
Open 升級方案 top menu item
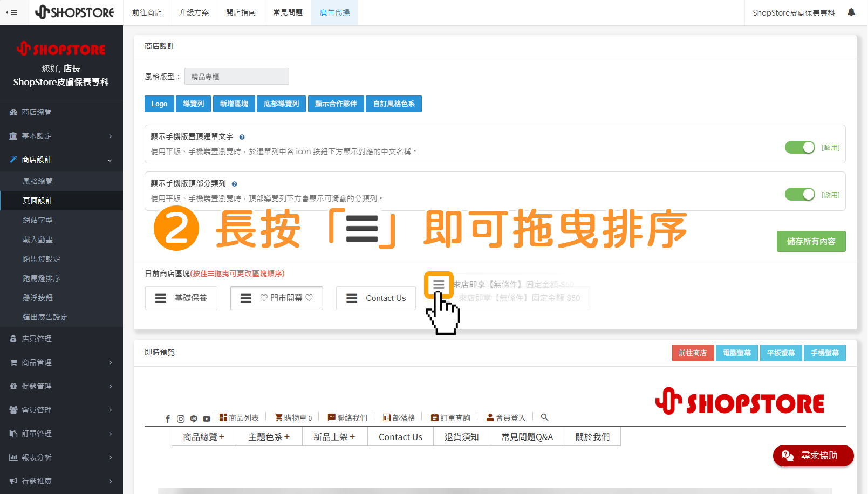click(x=194, y=12)
